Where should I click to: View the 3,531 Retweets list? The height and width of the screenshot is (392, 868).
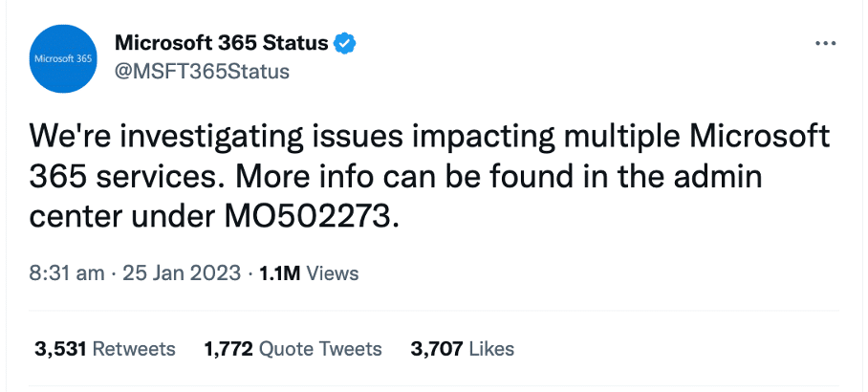tap(104, 349)
